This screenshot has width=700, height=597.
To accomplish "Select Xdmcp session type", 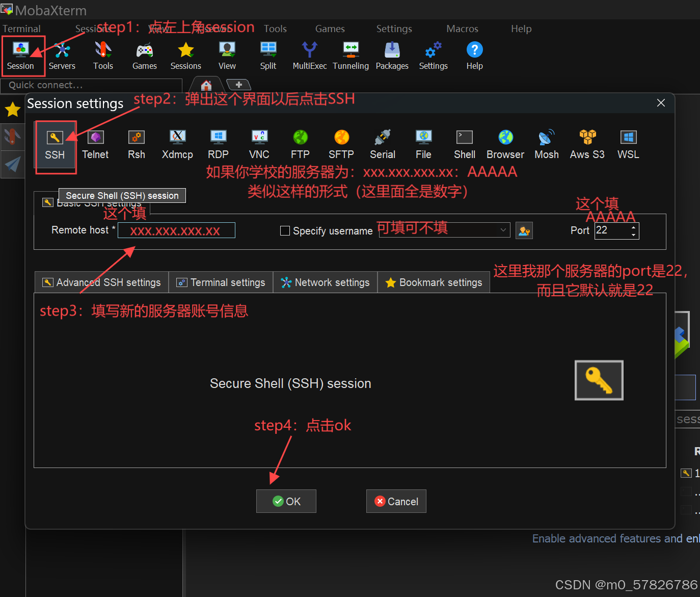I will coord(177,145).
